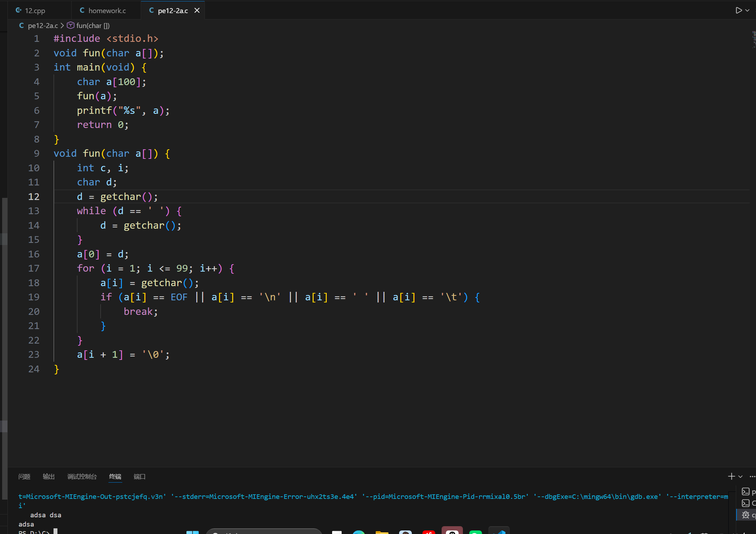Click the editor minimap at top right
Screen dimensions: 756x534
pos(753,39)
